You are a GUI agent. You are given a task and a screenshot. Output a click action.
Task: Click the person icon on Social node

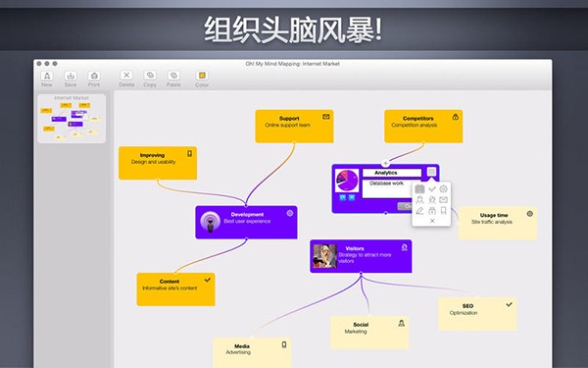tap(401, 323)
